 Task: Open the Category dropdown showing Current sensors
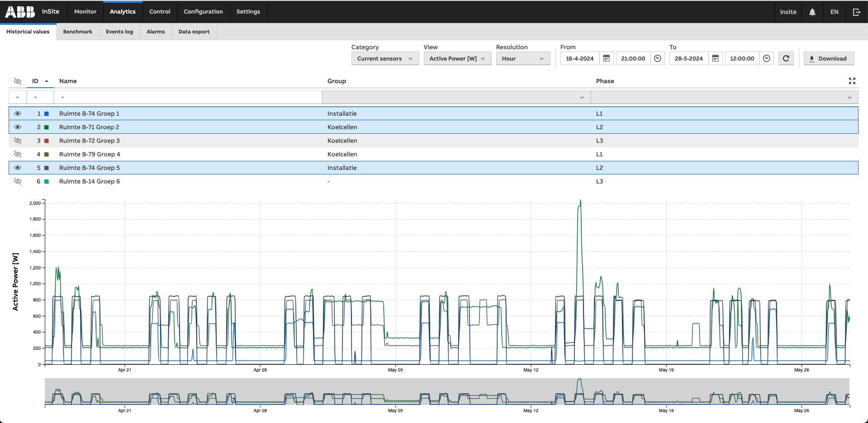pyautogui.click(x=385, y=58)
